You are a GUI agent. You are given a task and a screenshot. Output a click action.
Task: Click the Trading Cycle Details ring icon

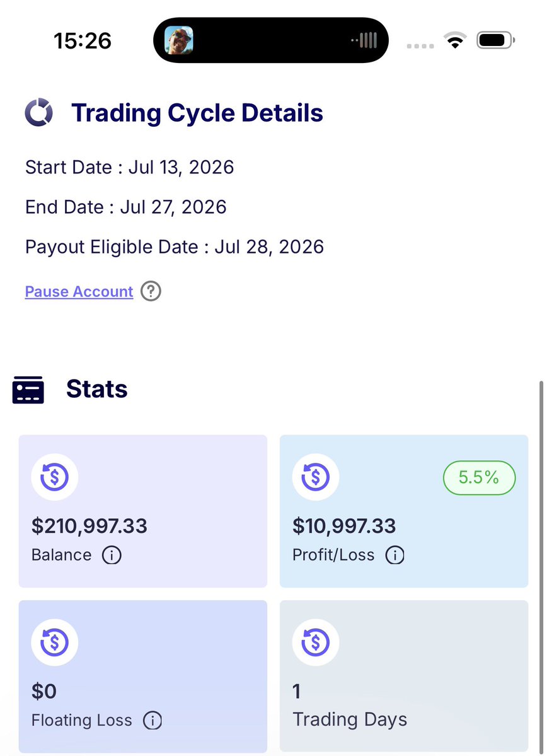coord(38,112)
